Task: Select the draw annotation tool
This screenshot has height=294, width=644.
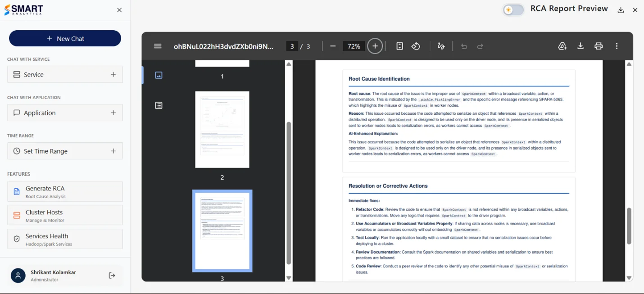Action: [441, 46]
